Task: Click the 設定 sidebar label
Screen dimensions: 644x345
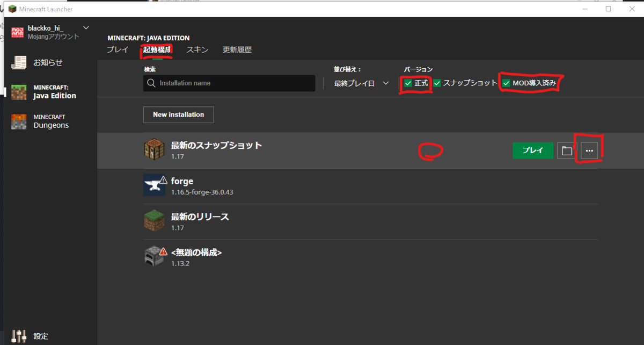Action: pos(41,336)
